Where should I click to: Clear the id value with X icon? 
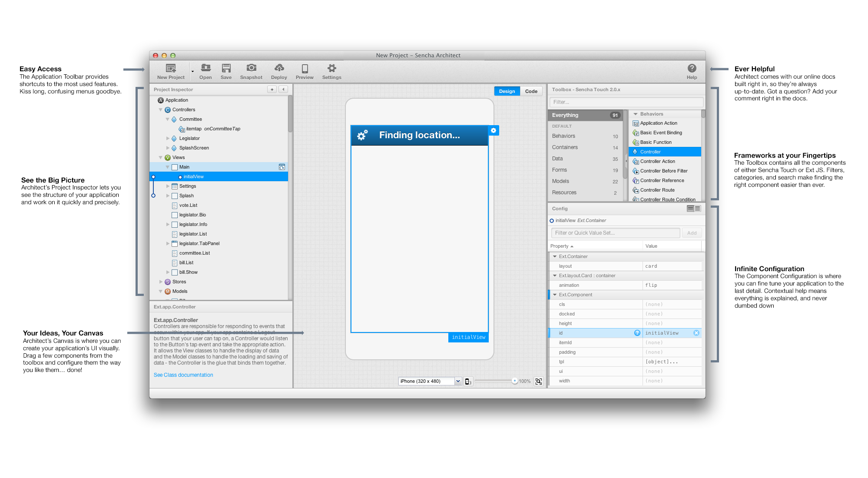[x=696, y=333]
